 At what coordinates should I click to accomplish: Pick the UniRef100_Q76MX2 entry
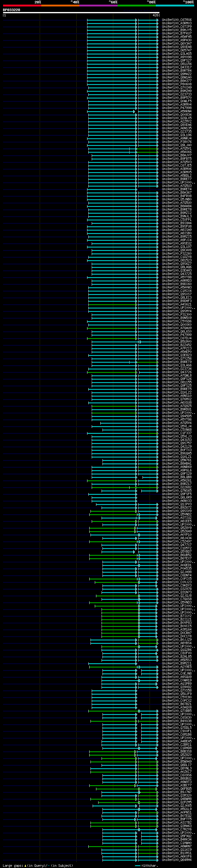pos(176,399)
